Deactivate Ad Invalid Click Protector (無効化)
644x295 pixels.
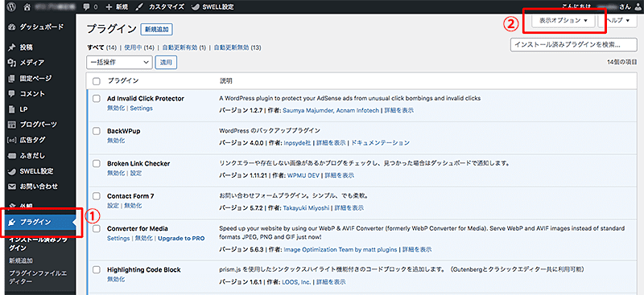(x=116, y=109)
